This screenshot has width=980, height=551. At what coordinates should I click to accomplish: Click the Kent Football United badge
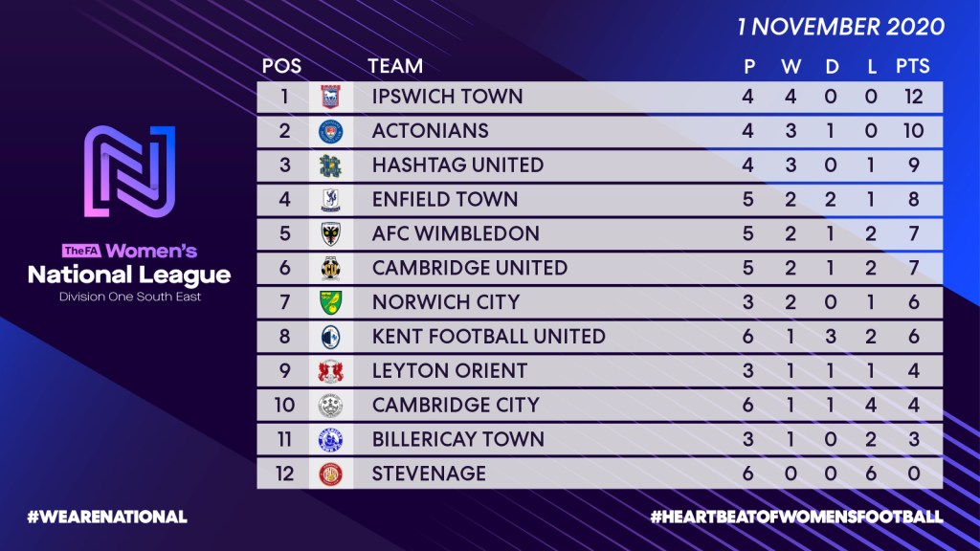[x=330, y=337]
